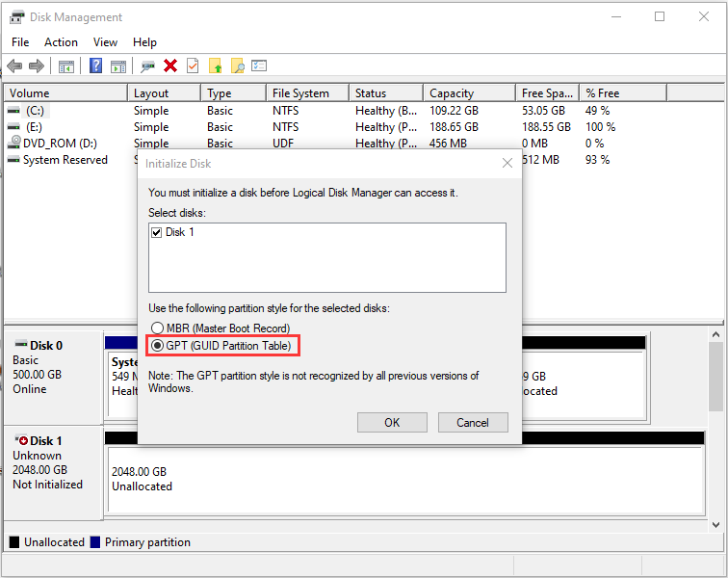728x578 pixels.
Task: Click the list settings toolbar icon
Action: tap(259, 66)
